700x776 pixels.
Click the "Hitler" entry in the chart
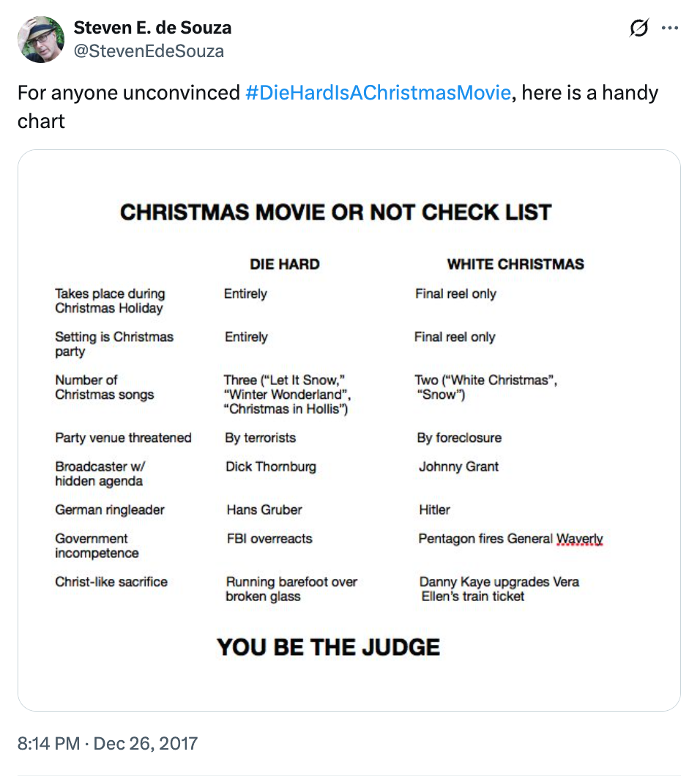pos(434,510)
